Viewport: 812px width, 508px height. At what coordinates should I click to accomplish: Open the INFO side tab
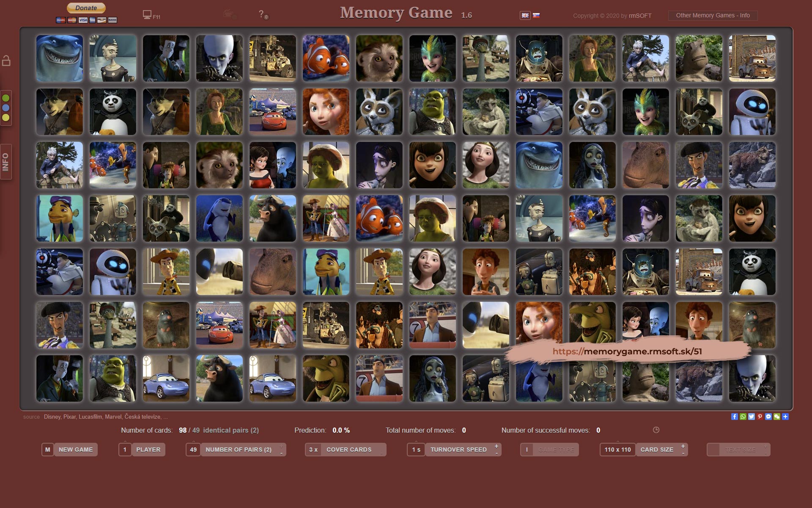click(x=5, y=162)
